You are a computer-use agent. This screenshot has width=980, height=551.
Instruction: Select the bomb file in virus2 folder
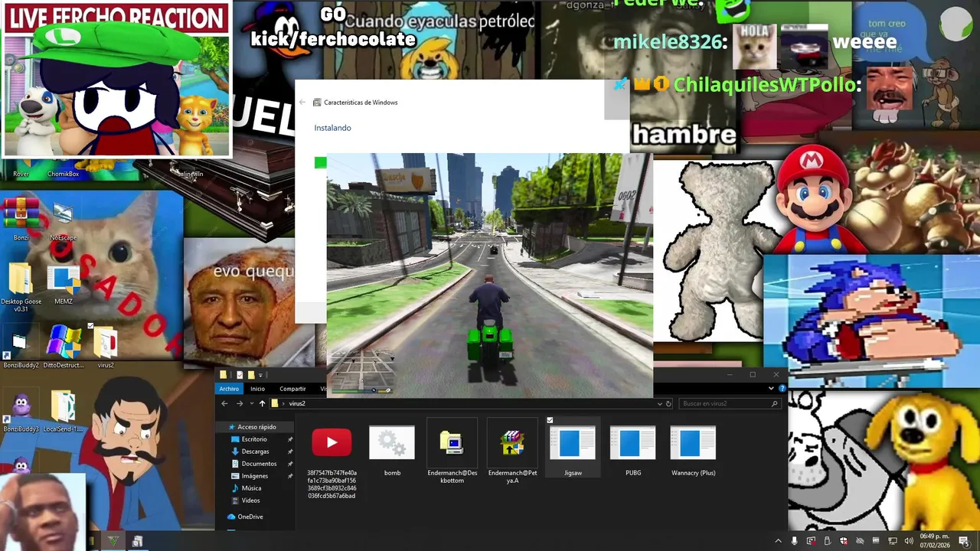(392, 452)
